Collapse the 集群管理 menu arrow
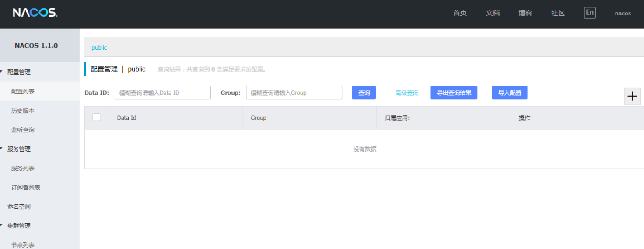The image size is (644, 249). pos(2,225)
